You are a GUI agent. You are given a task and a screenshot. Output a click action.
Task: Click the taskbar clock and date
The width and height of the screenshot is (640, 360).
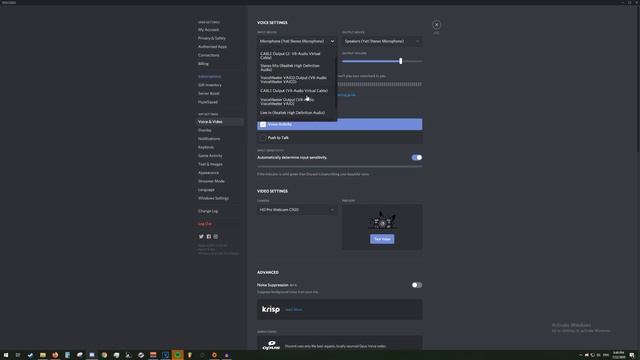[x=618, y=355]
